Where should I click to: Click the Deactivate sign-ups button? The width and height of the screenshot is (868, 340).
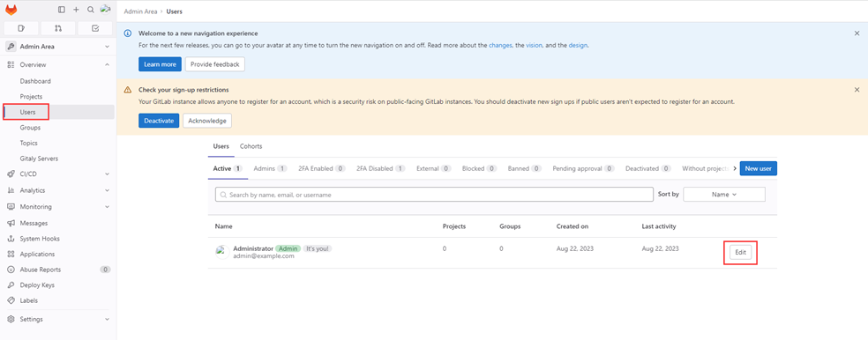coord(159,121)
